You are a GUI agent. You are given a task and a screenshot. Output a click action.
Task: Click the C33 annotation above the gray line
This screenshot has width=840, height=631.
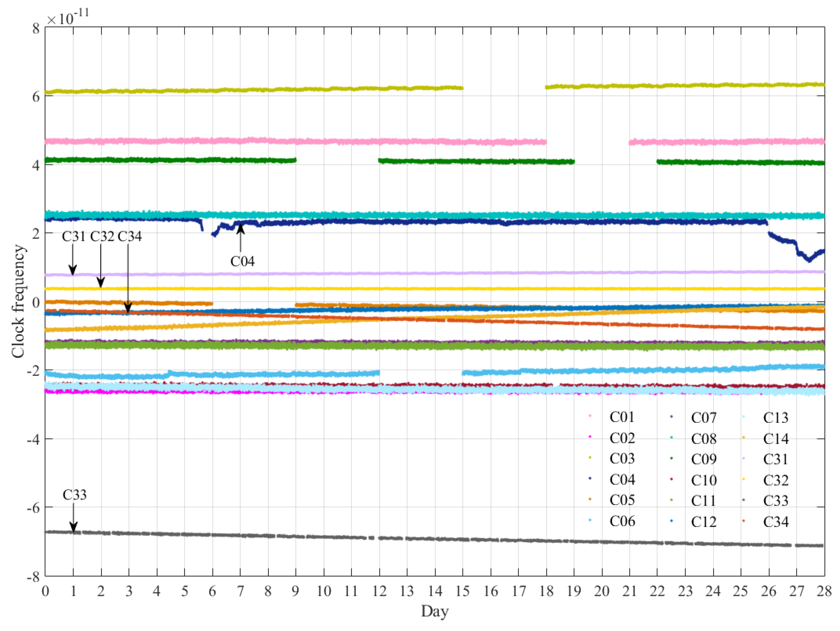75,494
